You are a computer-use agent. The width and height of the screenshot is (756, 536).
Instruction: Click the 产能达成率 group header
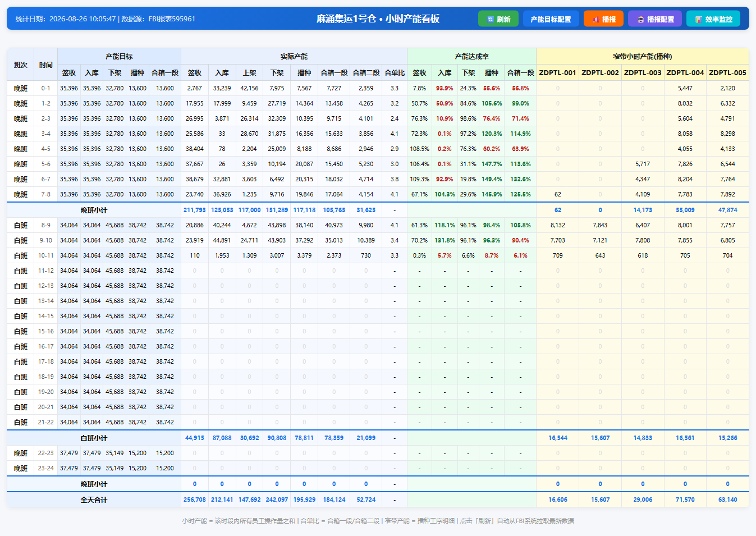tap(472, 56)
